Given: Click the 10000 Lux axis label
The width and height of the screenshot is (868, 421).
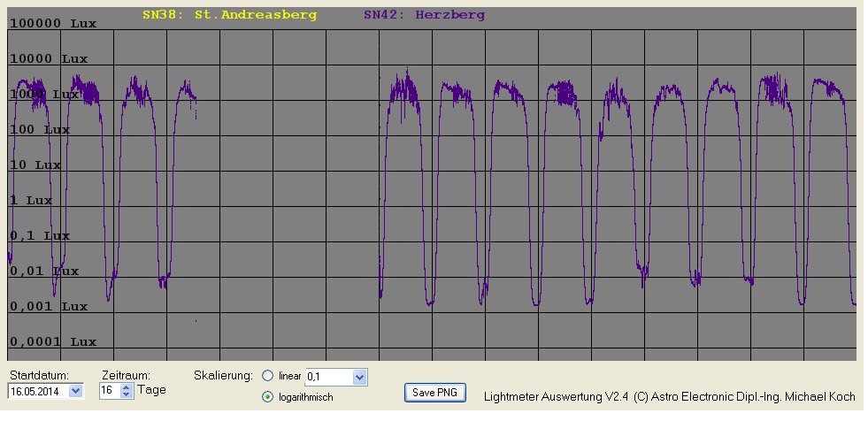Looking at the screenshot, I should 49,58.
